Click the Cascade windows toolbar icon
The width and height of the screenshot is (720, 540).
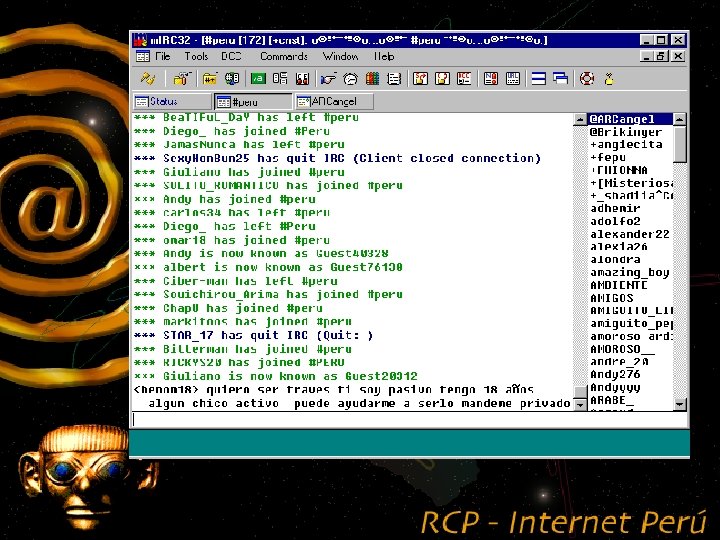click(561, 79)
